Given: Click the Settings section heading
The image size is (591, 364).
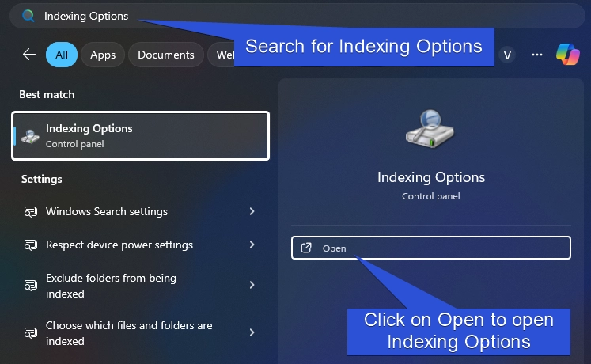Looking at the screenshot, I should [41, 179].
